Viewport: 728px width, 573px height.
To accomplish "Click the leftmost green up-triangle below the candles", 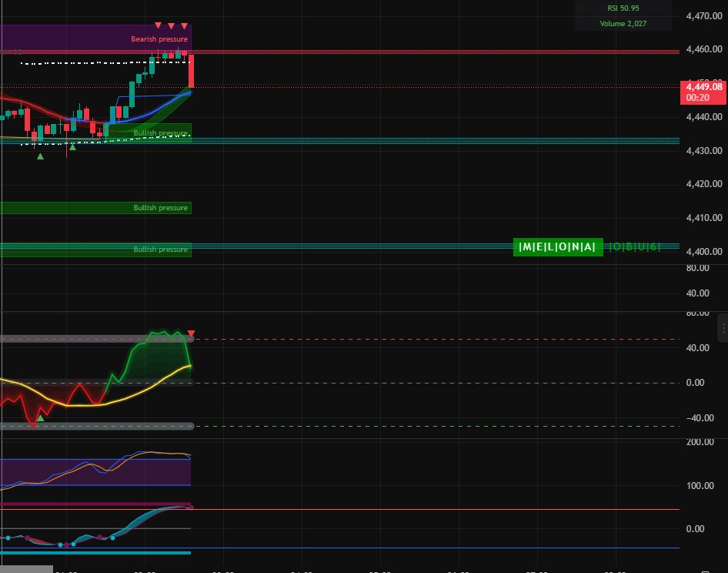I will pyautogui.click(x=41, y=156).
